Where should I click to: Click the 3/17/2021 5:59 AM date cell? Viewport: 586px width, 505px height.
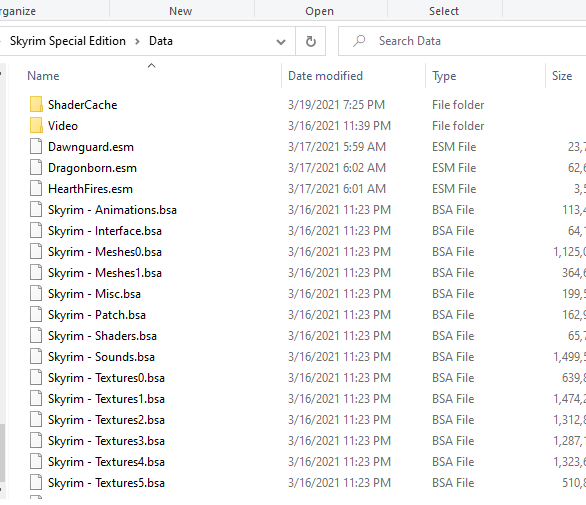pyautogui.click(x=337, y=147)
